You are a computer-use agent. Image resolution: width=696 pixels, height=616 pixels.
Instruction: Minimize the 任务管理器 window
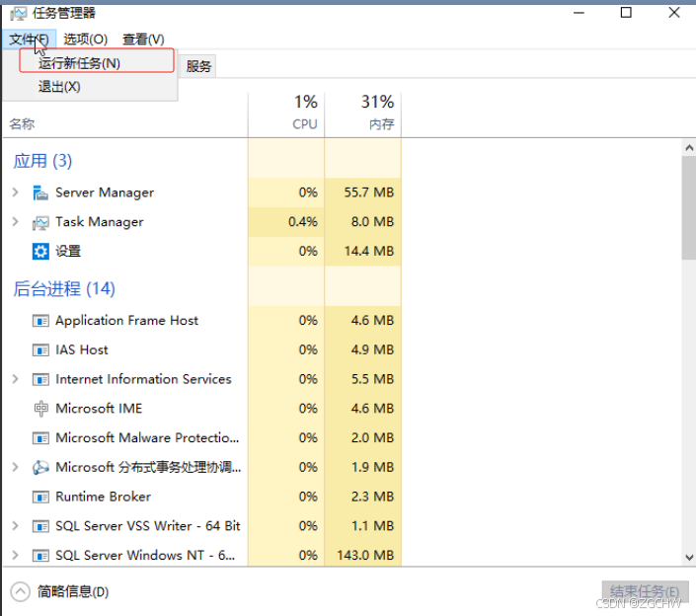coord(579,13)
